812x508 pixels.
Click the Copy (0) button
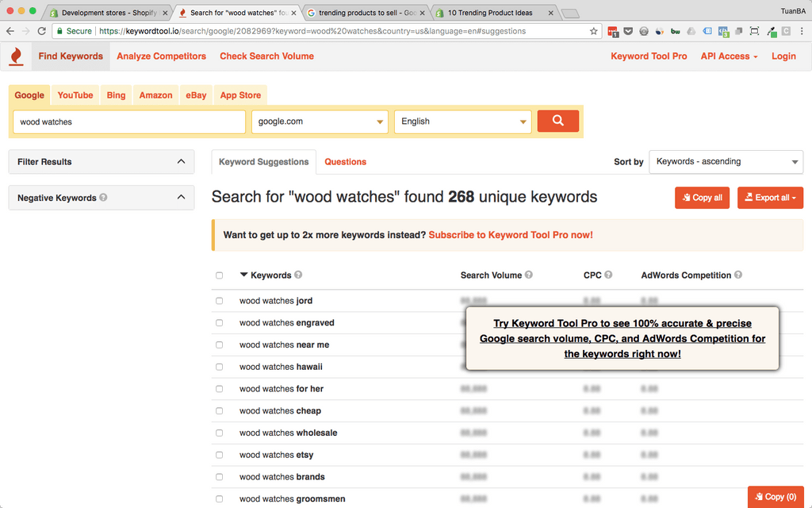point(776,497)
